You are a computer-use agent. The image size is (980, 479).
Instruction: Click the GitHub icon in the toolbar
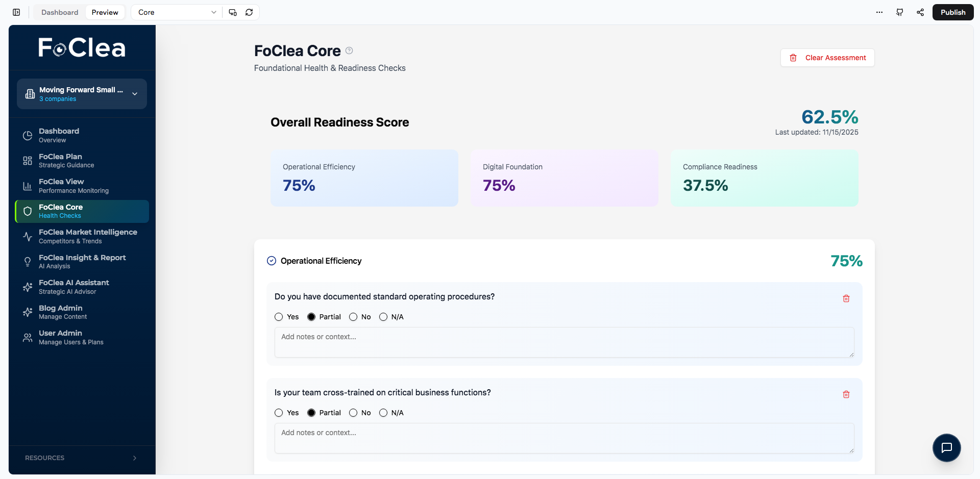coord(900,12)
